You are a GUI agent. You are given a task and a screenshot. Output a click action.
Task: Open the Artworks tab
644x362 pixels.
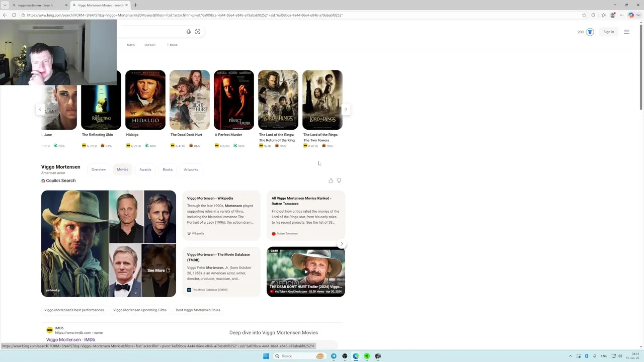[191, 169]
